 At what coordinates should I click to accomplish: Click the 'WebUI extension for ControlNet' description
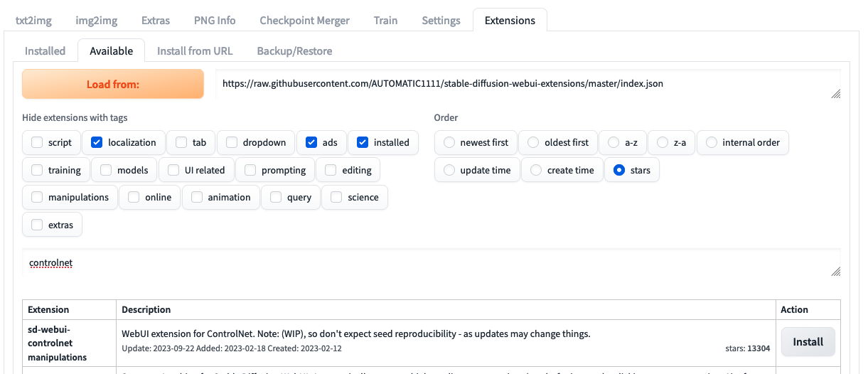click(x=356, y=333)
